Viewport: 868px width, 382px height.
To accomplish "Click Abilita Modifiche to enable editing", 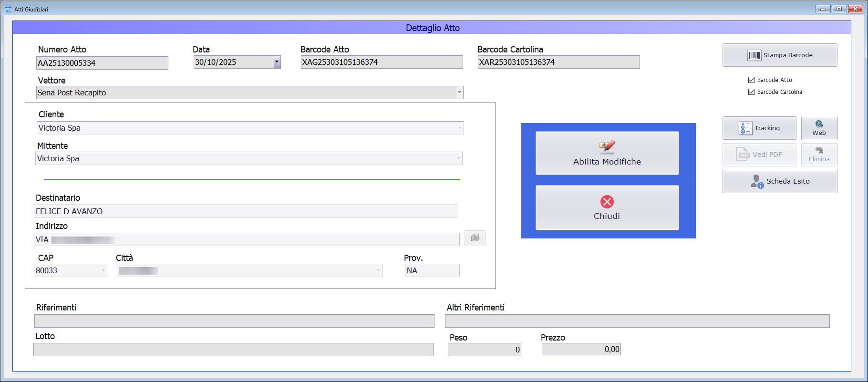I will coord(607,153).
